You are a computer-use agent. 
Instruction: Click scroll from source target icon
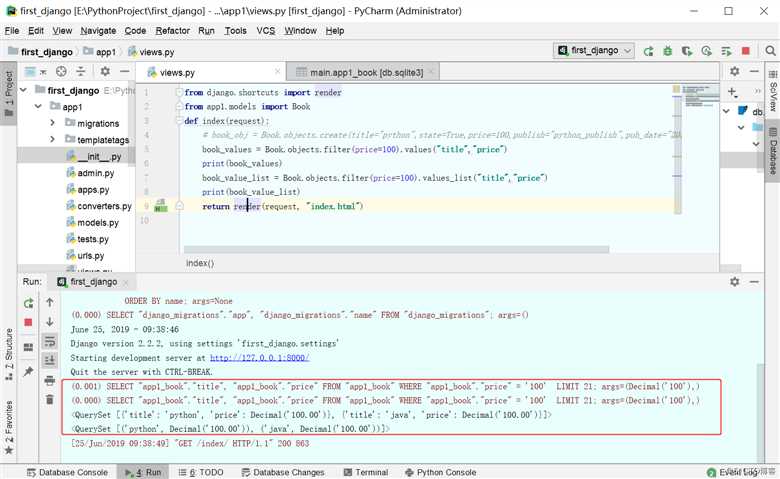(61, 72)
